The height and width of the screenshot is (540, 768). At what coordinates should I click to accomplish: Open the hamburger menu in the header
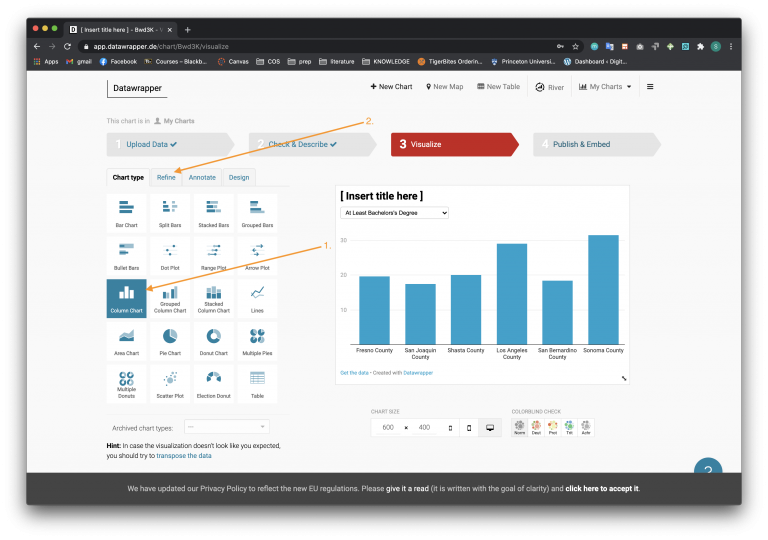coord(650,87)
